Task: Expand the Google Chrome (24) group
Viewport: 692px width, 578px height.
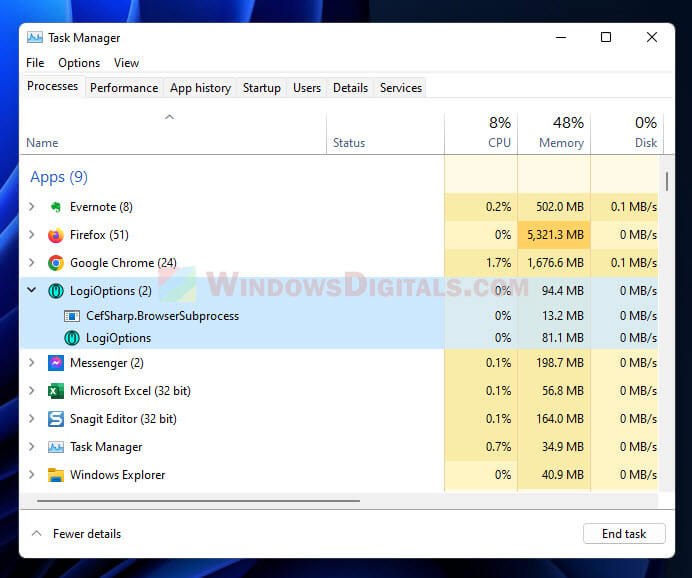Action: pos(31,263)
